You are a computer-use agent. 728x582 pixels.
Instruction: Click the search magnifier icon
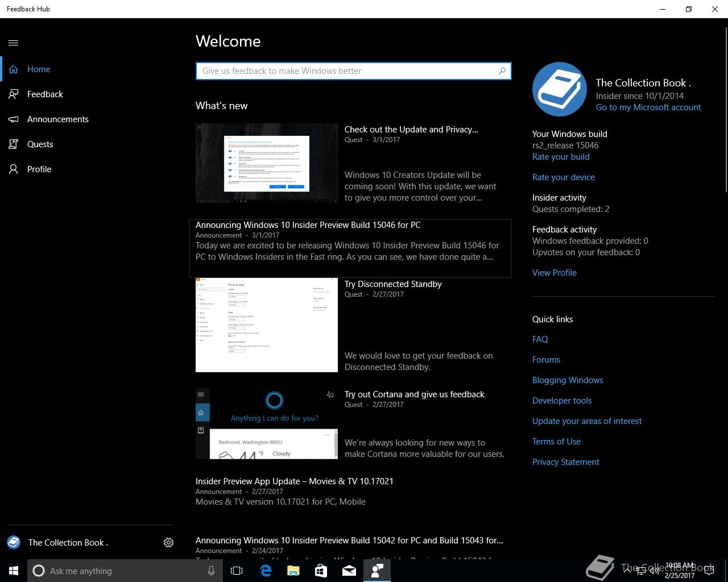pyautogui.click(x=502, y=71)
